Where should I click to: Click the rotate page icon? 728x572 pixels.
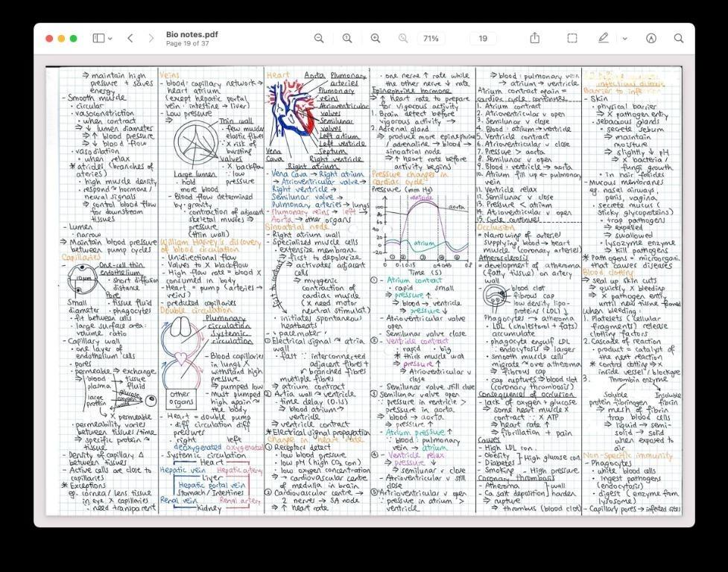point(651,37)
